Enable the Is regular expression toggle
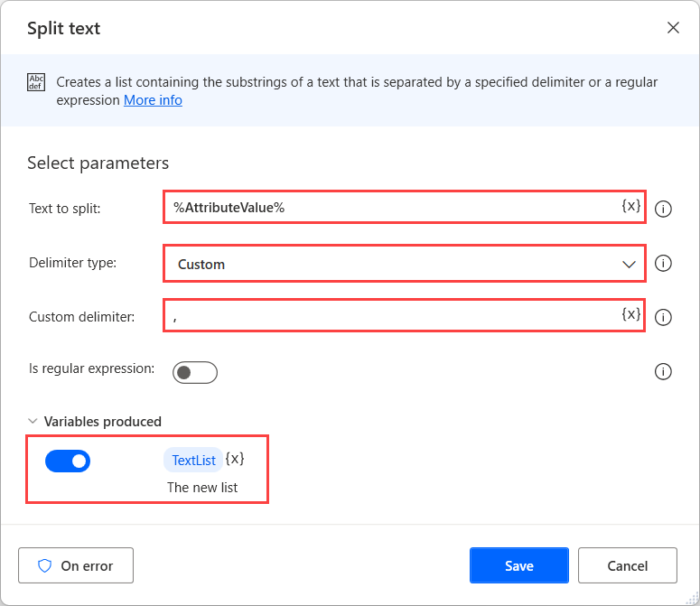 [x=195, y=372]
